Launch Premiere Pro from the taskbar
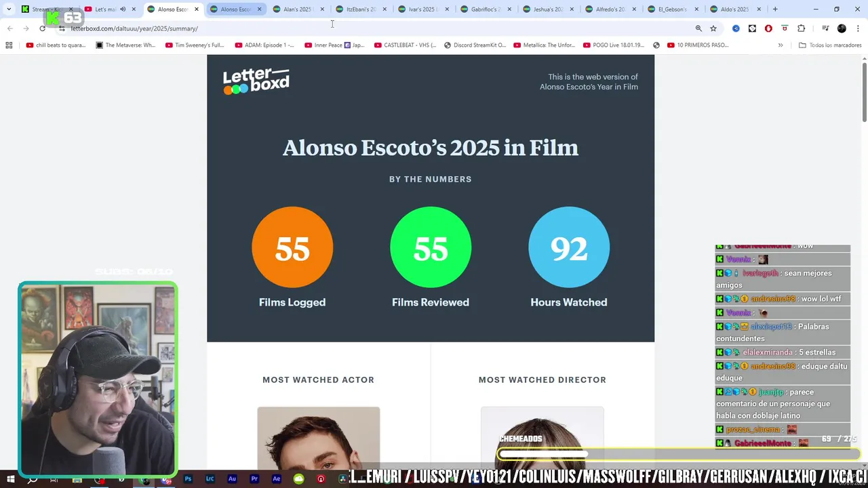 (254, 479)
